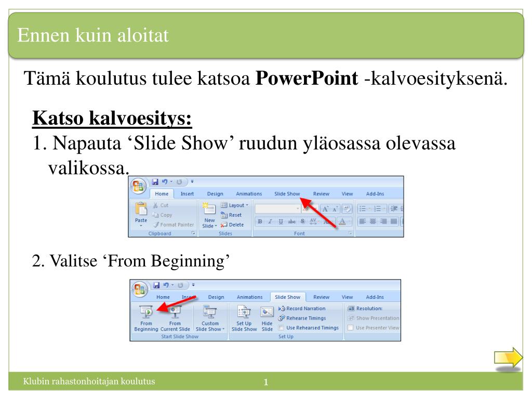Open the Clipboard group dialog launcher

pos(193,233)
